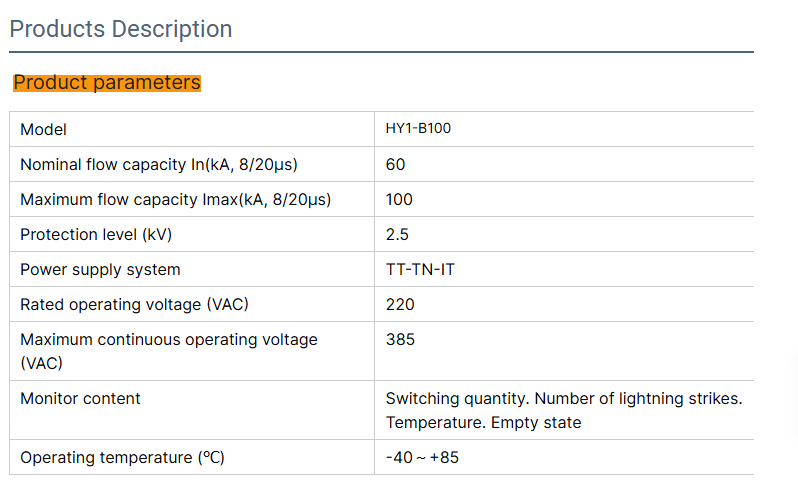Click the protection level value 2.5

[x=397, y=234]
